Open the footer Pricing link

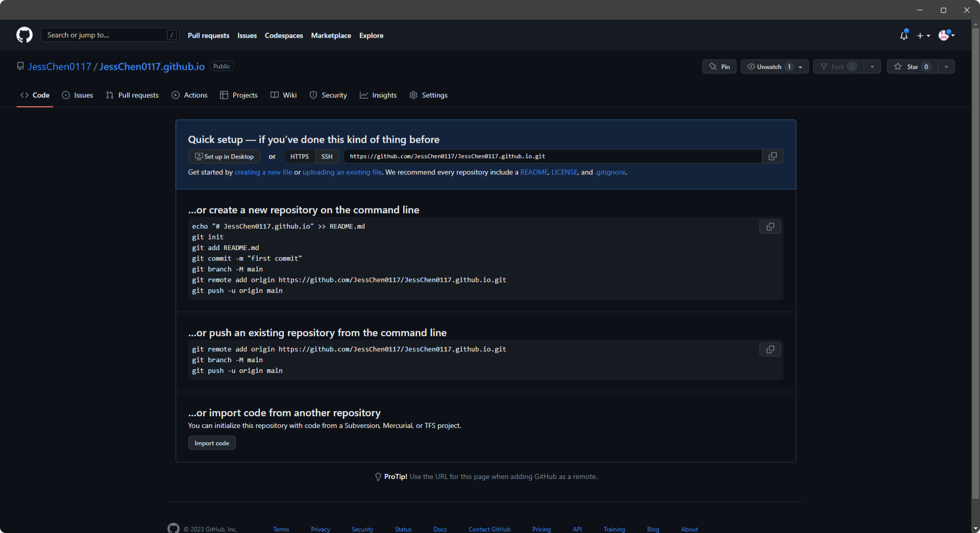(542, 529)
